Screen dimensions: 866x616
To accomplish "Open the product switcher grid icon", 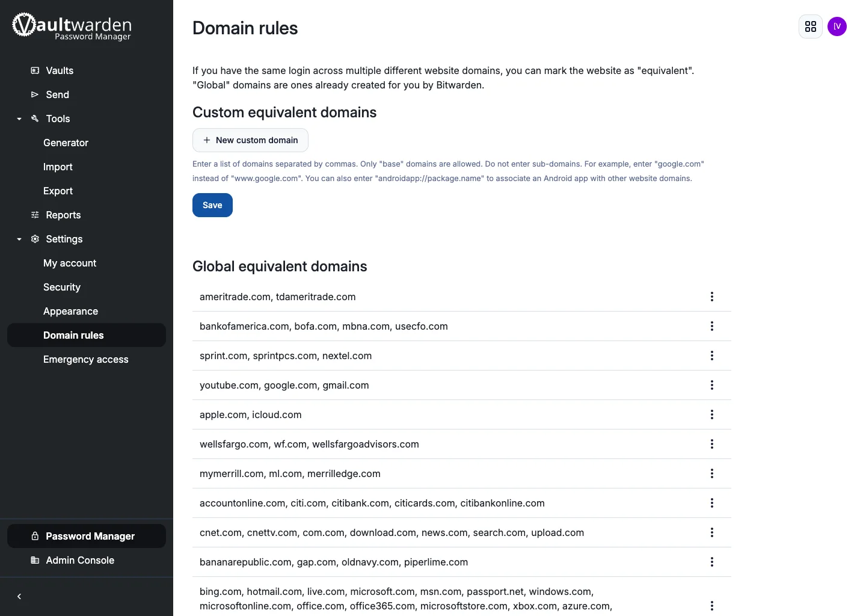I will pos(811,26).
